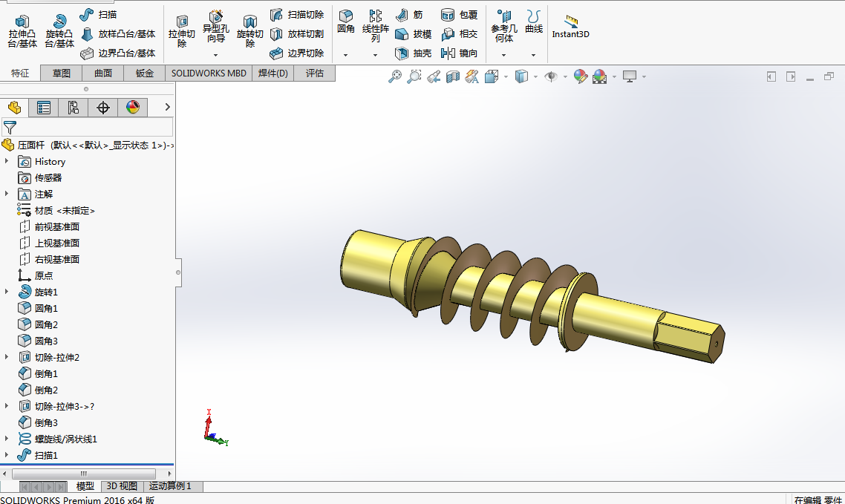Click the Revolved Cut (旋转切除) tool
The width and height of the screenshot is (845, 504).
249,31
